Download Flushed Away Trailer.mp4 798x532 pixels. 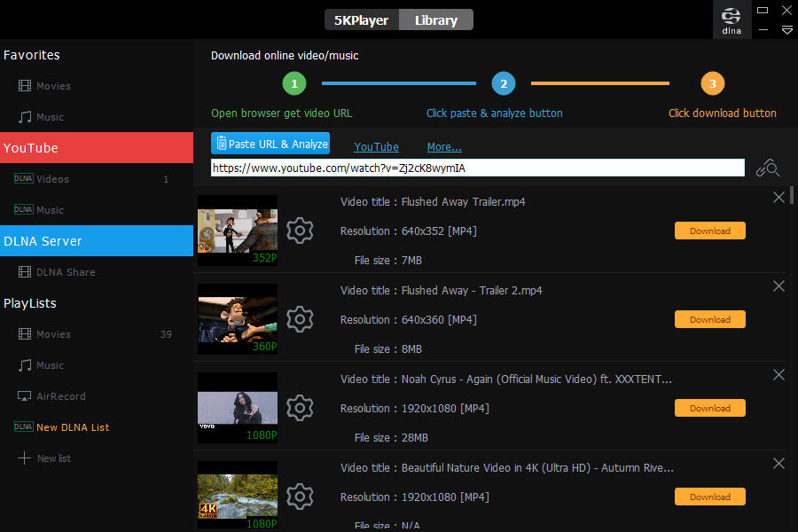710,231
